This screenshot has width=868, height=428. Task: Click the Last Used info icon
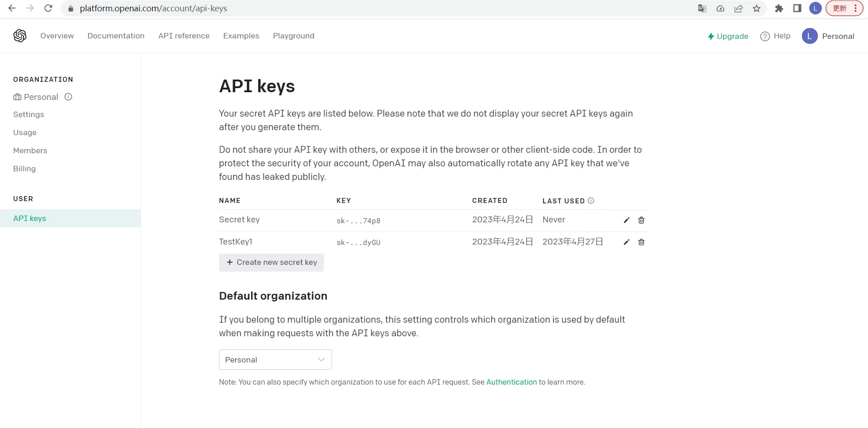click(591, 201)
